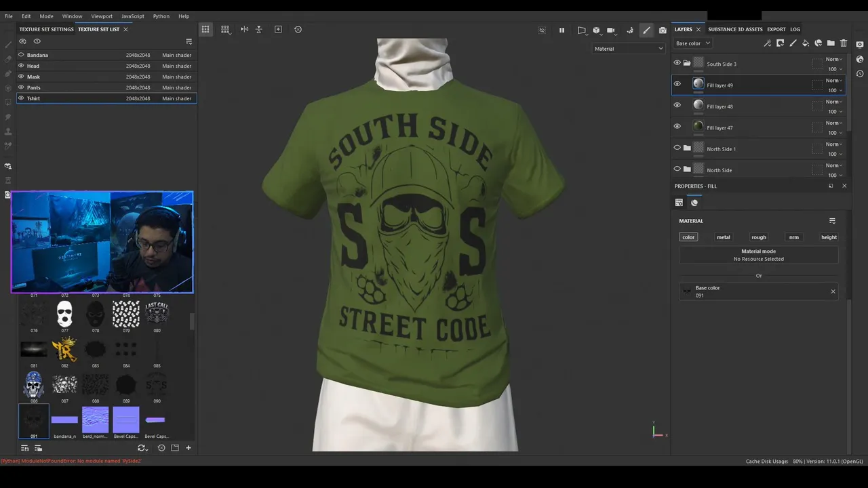Delete layer with trash icon
The width and height of the screenshot is (868, 488).
point(844,43)
